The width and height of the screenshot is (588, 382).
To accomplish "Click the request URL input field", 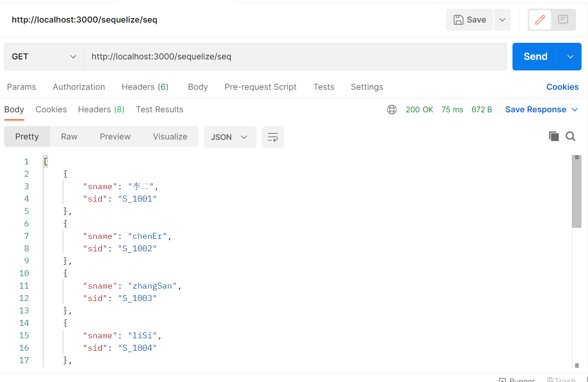I will pos(295,57).
